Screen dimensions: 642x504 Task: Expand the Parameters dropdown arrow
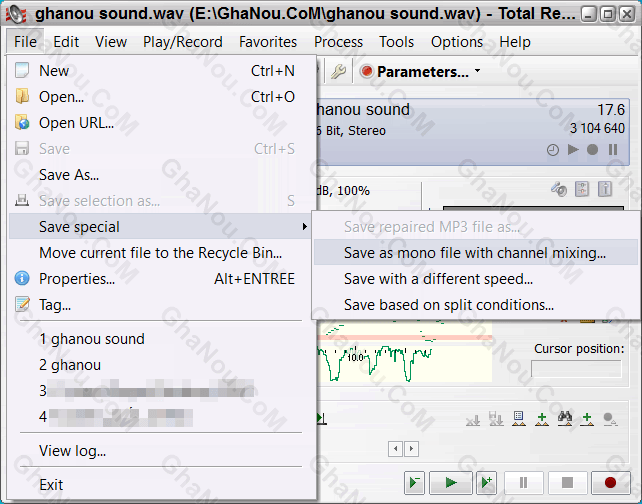pos(477,71)
